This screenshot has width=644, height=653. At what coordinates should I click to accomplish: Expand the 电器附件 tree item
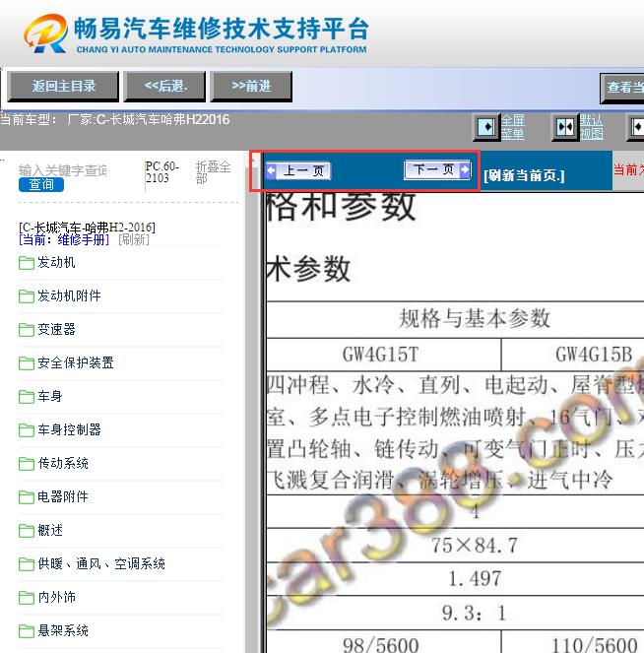63,496
